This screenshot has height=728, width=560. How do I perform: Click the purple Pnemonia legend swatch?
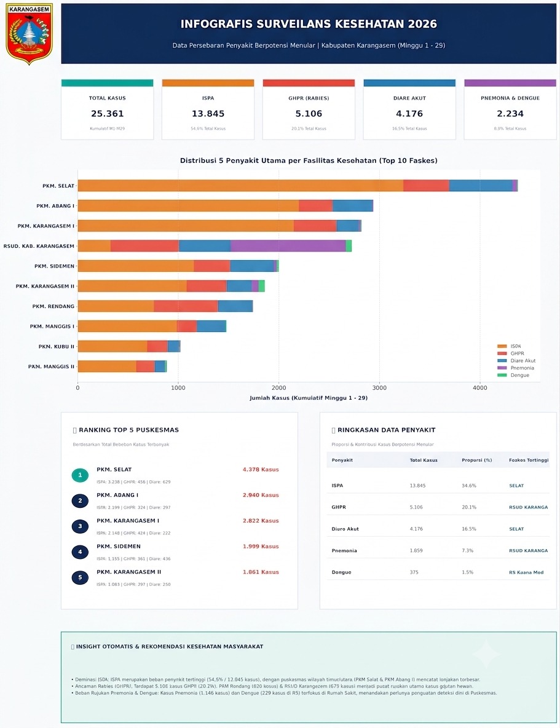(x=502, y=368)
